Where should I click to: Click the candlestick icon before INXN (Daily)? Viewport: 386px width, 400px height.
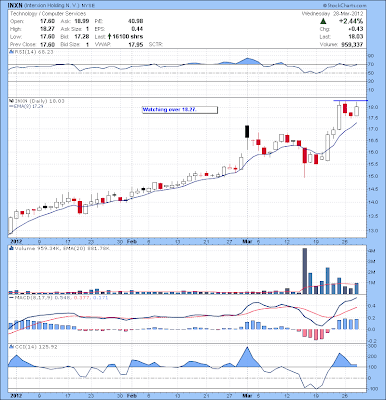pos(11,101)
